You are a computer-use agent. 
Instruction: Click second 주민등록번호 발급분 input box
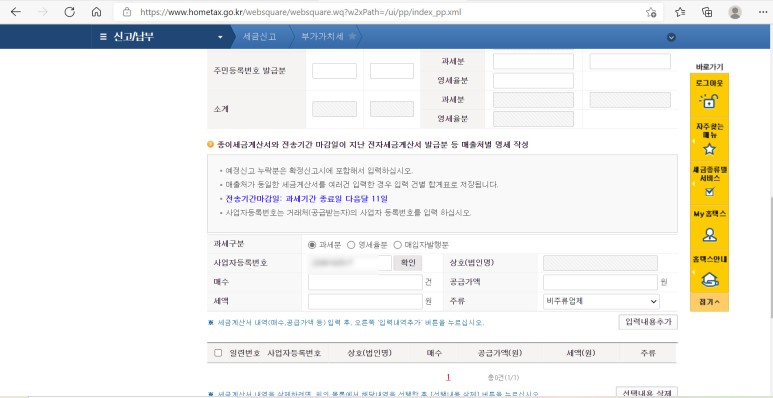(x=392, y=71)
